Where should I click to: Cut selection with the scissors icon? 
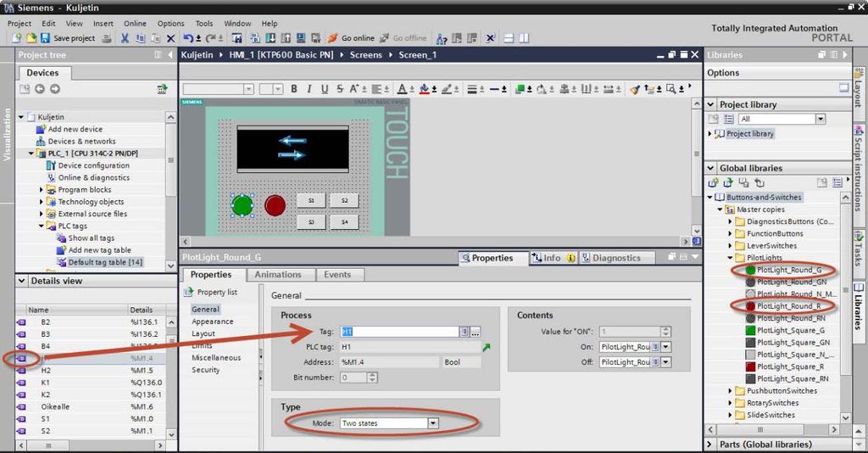pos(125,38)
